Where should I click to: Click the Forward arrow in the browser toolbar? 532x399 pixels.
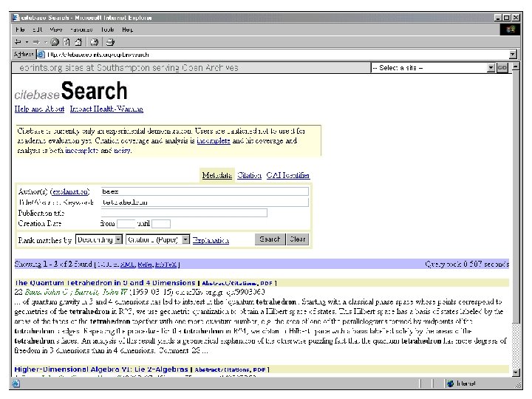pyautogui.click(x=36, y=42)
